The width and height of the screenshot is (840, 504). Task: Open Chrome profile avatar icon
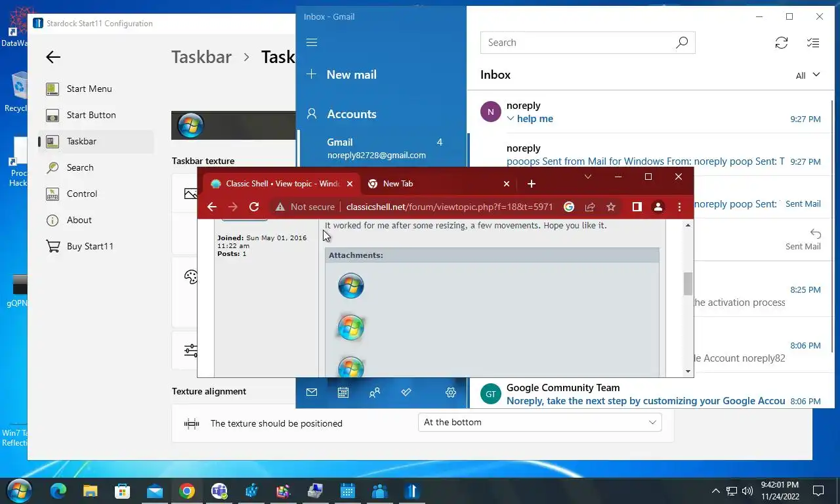click(x=658, y=207)
